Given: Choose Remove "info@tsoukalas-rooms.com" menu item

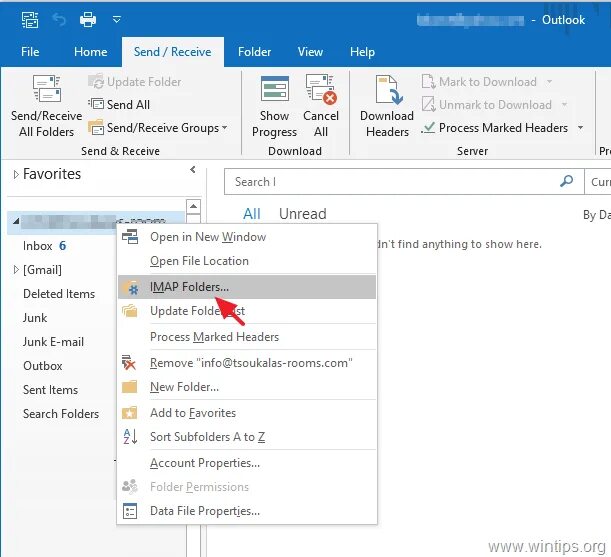Looking at the screenshot, I should click(x=247, y=363).
